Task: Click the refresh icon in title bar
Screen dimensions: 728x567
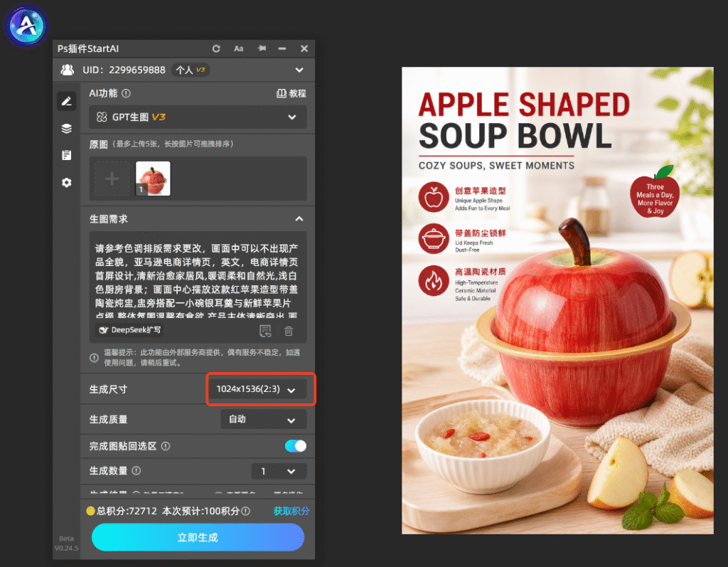Action: pos(216,48)
